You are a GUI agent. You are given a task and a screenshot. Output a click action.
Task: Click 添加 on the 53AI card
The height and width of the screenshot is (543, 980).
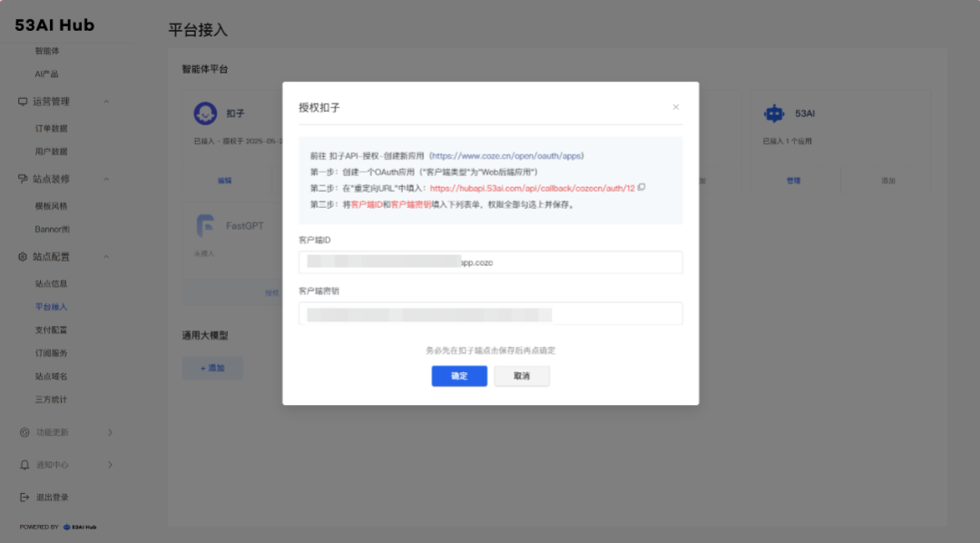(888, 180)
